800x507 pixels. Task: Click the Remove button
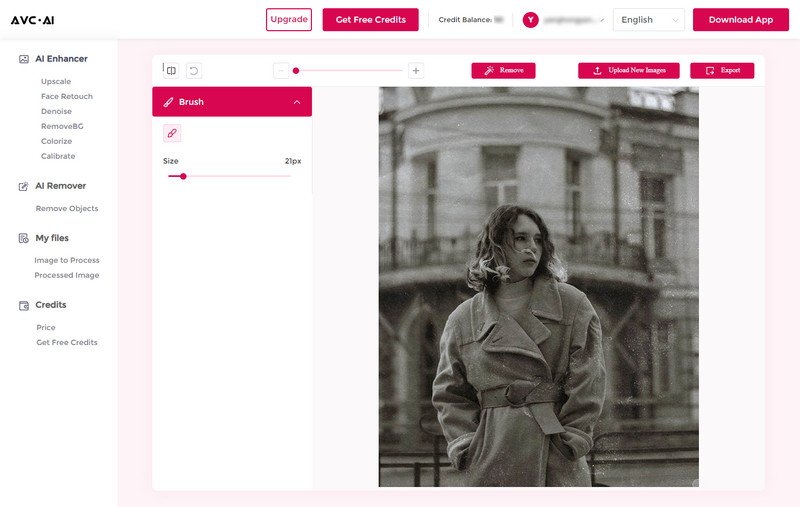(x=504, y=70)
